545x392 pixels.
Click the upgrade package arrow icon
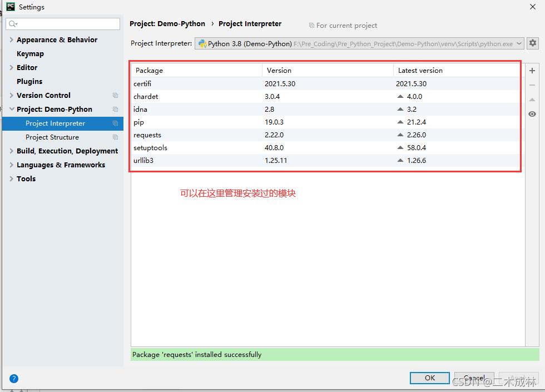(x=532, y=100)
